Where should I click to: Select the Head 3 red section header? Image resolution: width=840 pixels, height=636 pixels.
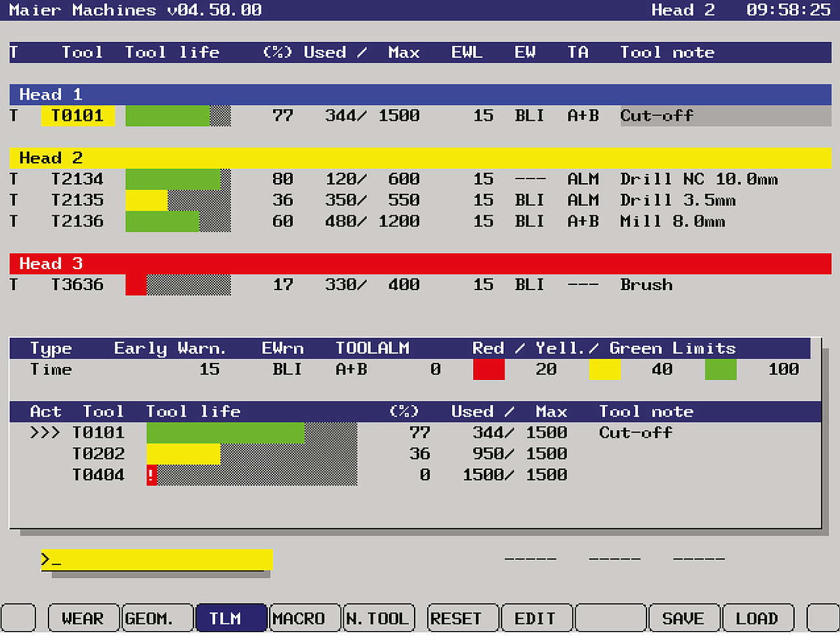click(x=420, y=264)
